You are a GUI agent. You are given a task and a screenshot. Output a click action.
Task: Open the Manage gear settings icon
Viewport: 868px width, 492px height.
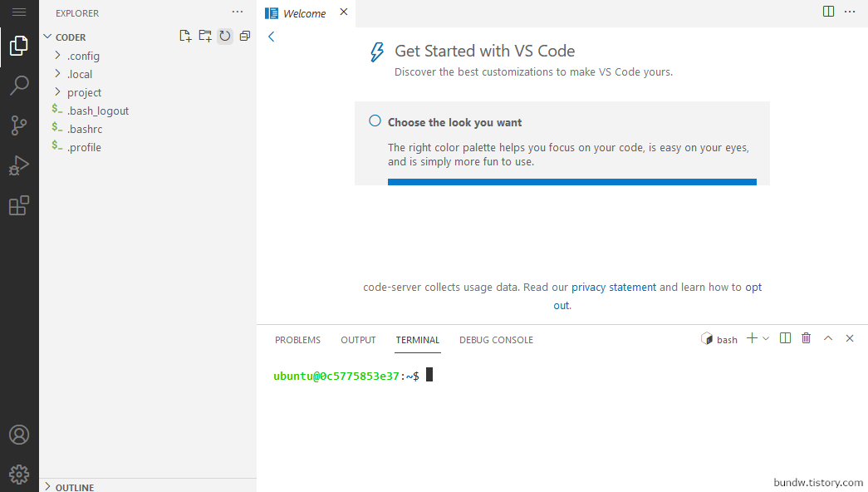click(x=19, y=475)
